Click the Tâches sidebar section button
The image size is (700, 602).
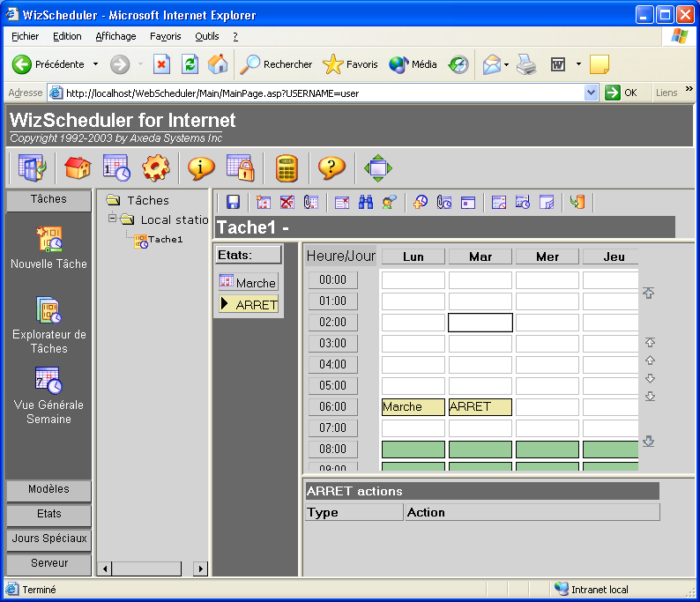pos(48,199)
